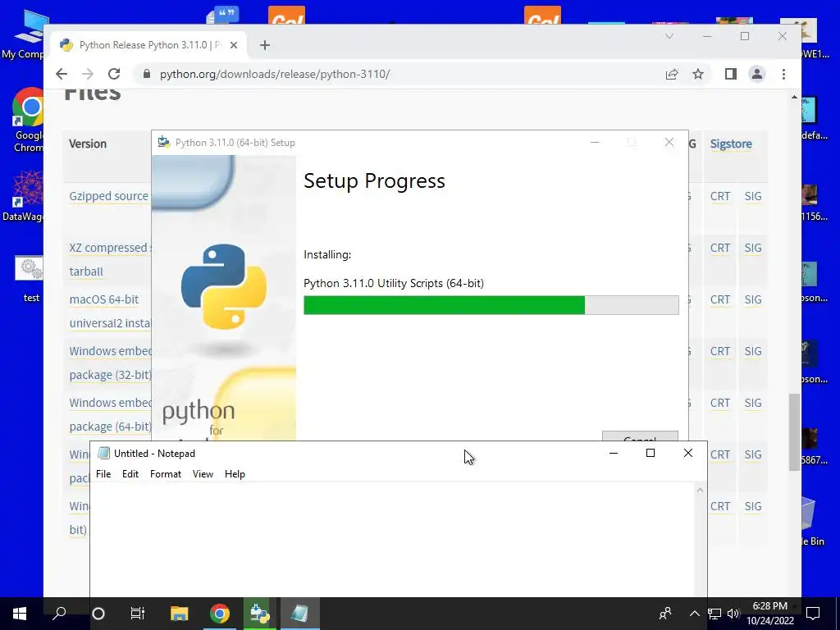
Task: Click the webpage vertical scrollbar thumb
Action: pos(794,431)
